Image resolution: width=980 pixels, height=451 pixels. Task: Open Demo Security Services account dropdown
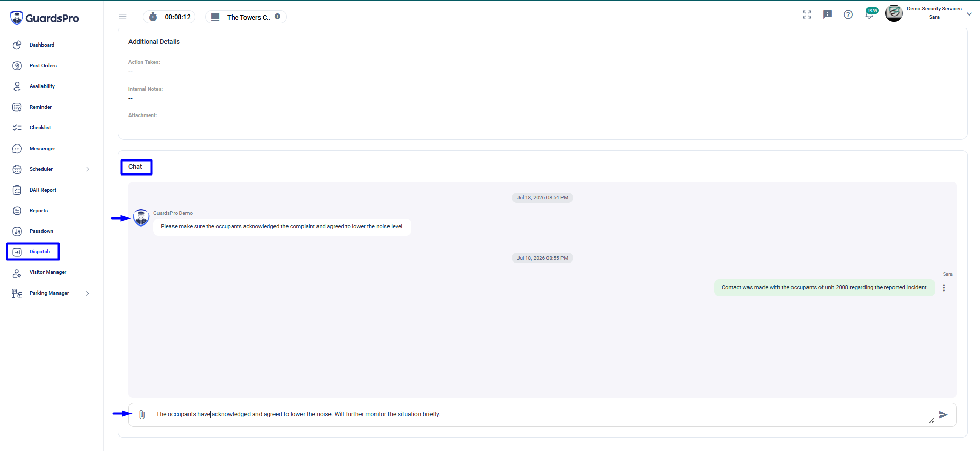[969, 14]
